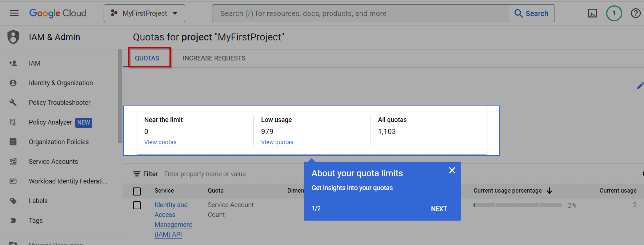Click the Workload Identity Federation icon
This screenshot has width=644, height=245.
[x=13, y=181]
